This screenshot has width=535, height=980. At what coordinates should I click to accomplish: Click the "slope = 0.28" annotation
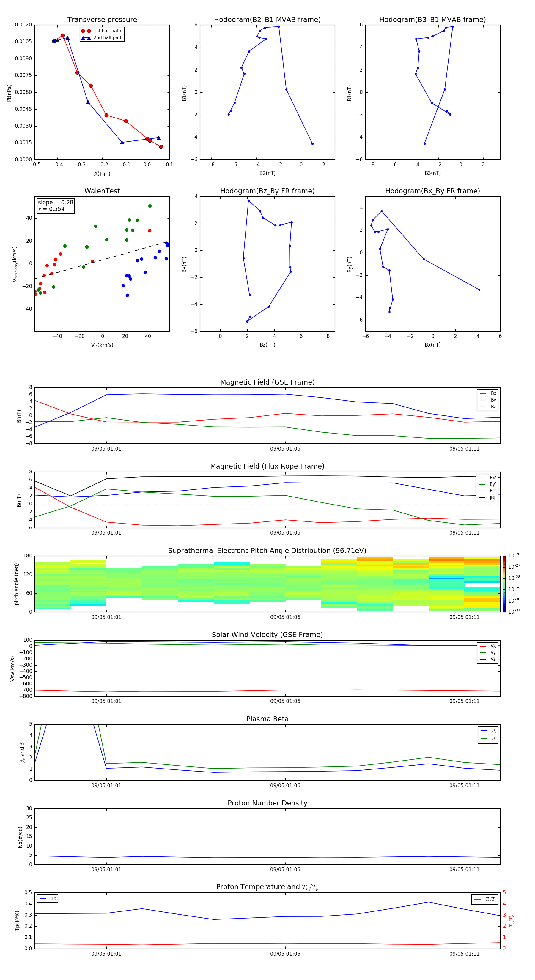[56, 203]
